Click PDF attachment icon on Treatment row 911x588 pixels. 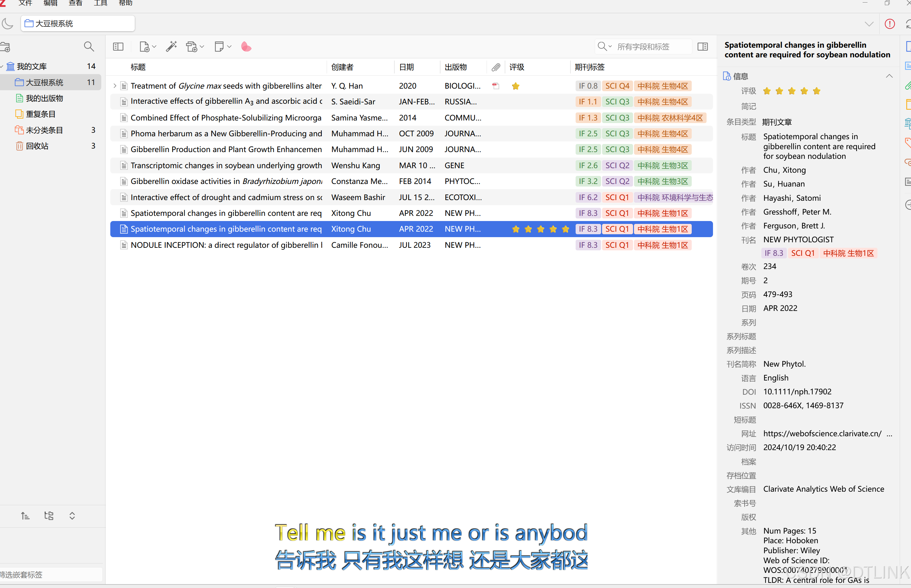point(496,86)
